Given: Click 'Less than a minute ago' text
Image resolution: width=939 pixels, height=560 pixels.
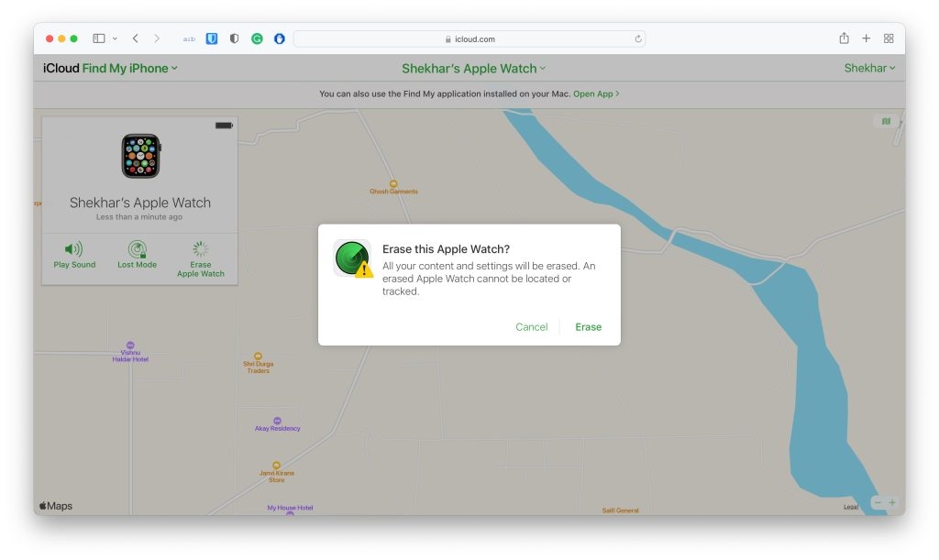Looking at the screenshot, I should [139, 216].
